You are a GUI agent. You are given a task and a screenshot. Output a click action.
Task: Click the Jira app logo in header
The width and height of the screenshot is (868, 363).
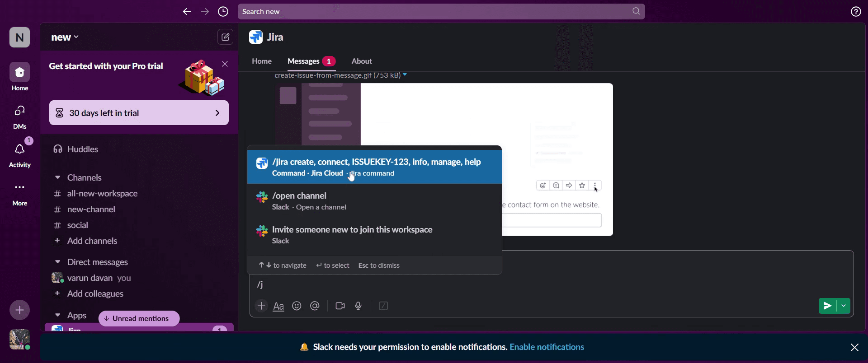[x=256, y=37]
